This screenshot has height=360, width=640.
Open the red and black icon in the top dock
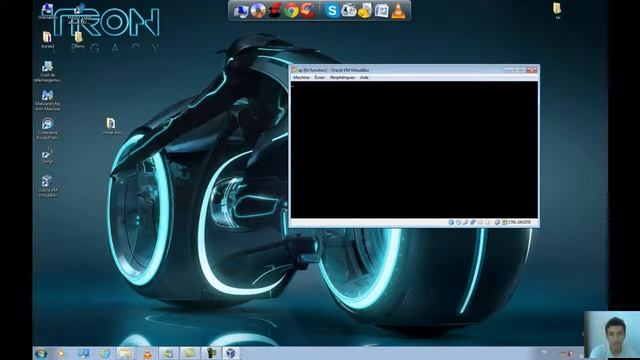[x=274, y=11]
